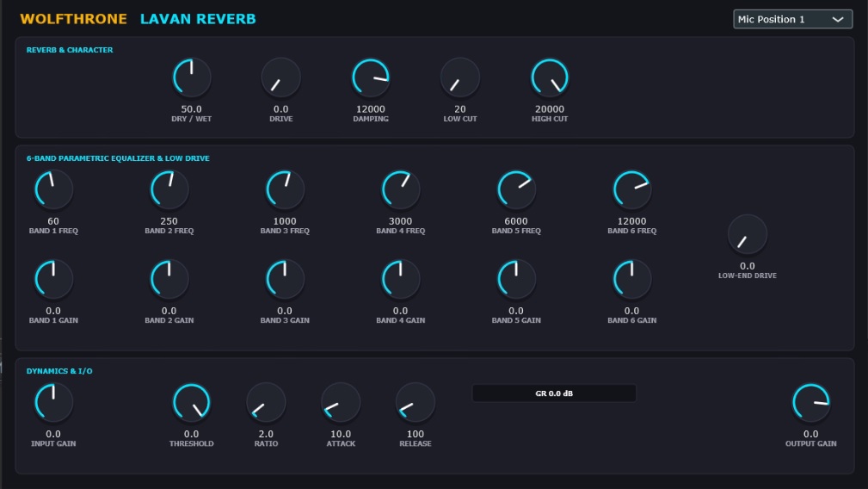Click the Band 5 Freq value 6000
868x489 pixels.
tap(516, 221)
